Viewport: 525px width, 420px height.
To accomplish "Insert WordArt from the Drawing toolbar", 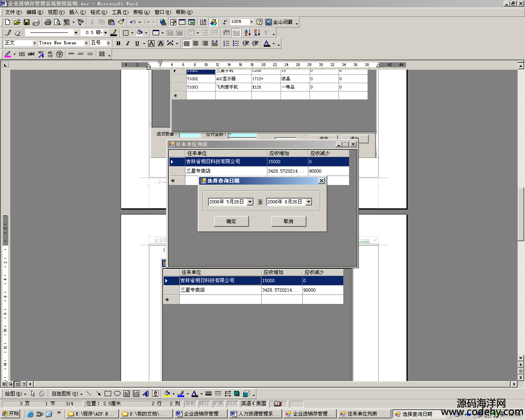I will tap(146, 394).
